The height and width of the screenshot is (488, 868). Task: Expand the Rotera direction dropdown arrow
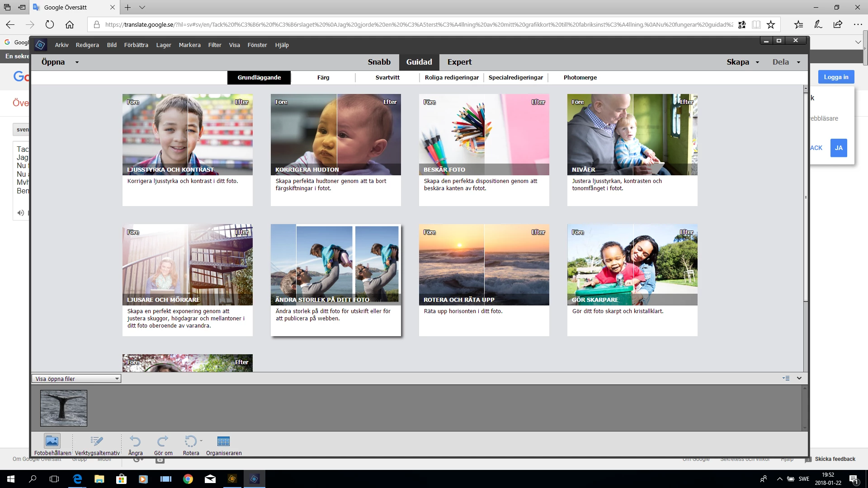click(x=201, y=441)
